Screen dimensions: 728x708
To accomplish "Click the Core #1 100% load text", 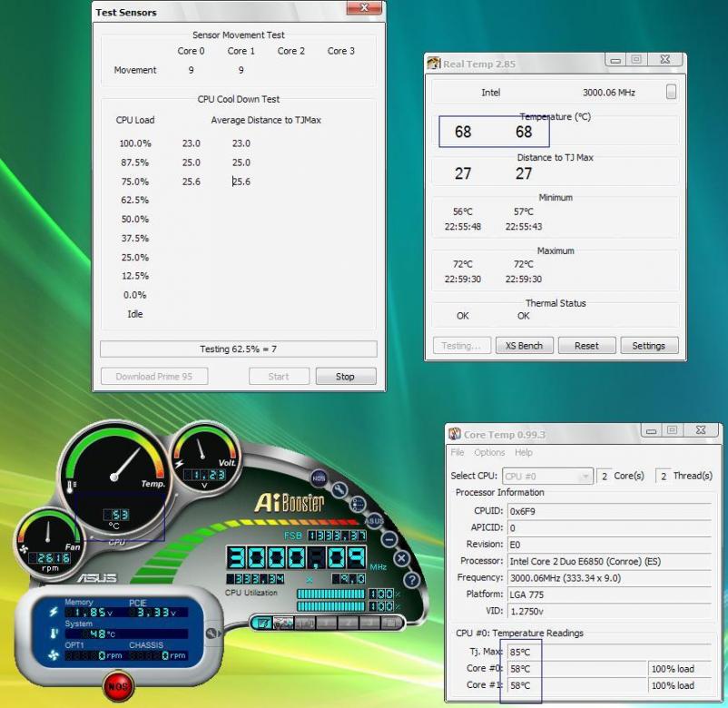I will (673, 685).
